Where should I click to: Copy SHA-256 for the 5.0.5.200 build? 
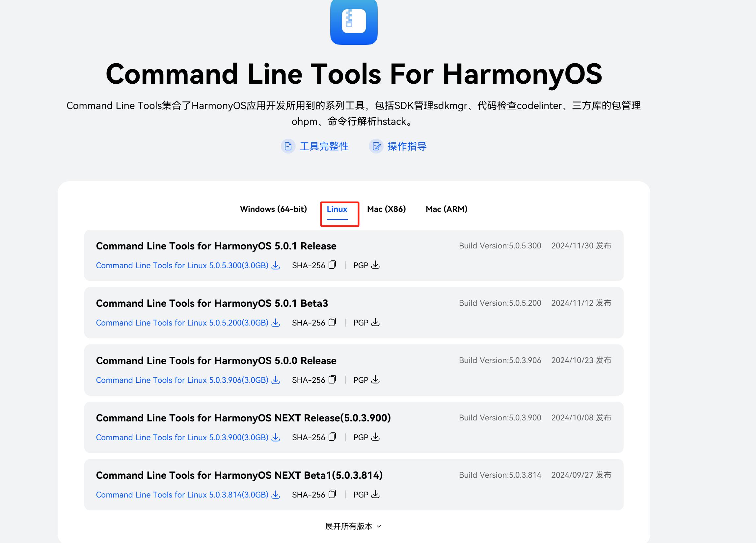pyautogui.click(x=332, y=322)
